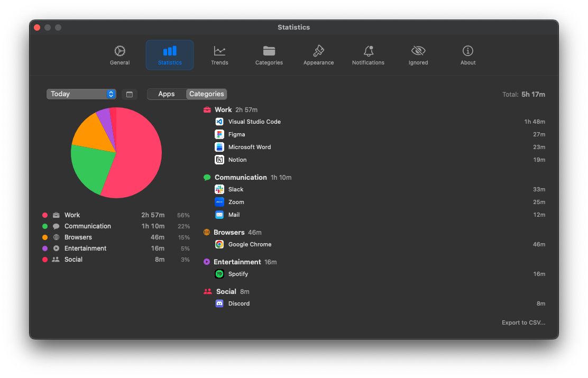Click the green Communication pie slice
Screen dimensions: 588x378
92,167
